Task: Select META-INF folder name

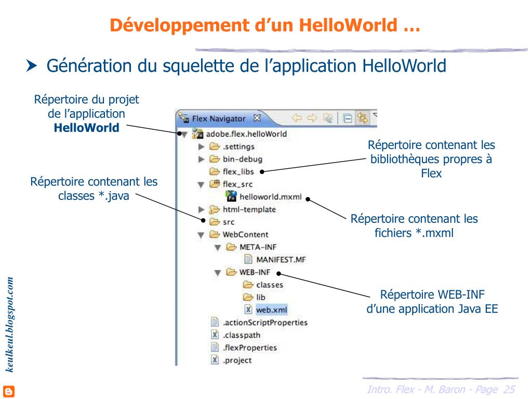Action: [x=258, y=247]
